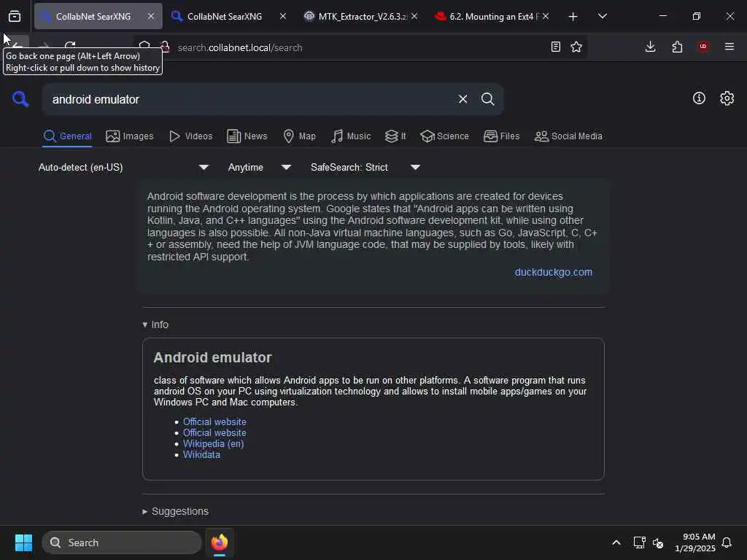The height and width of the screenshot is (560, 747).
Task: Open SearXNG preferences gear icon
Action: [727, 98]
